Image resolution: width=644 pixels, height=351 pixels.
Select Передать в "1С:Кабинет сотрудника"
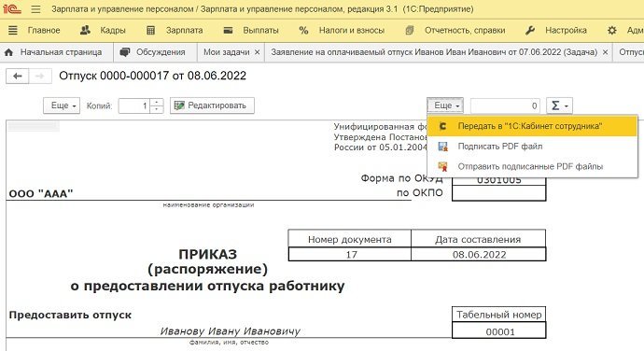click(x=533, y=126)
